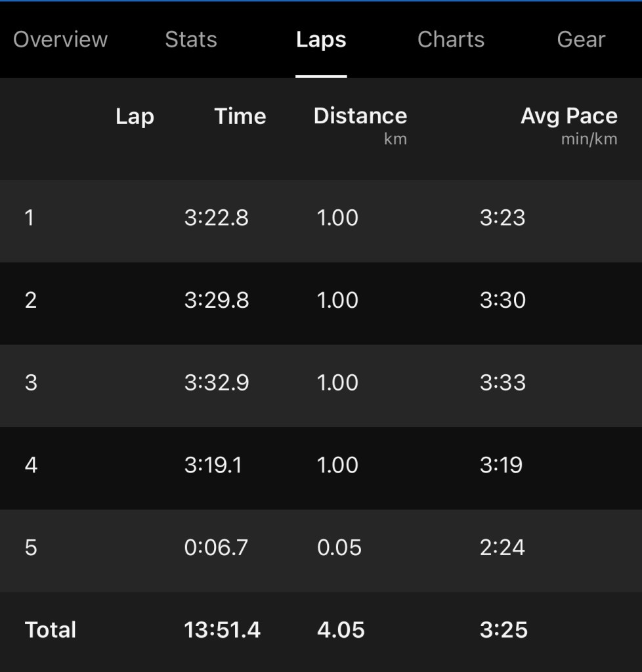
Task: Click lap 5 distance 0.05
Action: [339, 547]
